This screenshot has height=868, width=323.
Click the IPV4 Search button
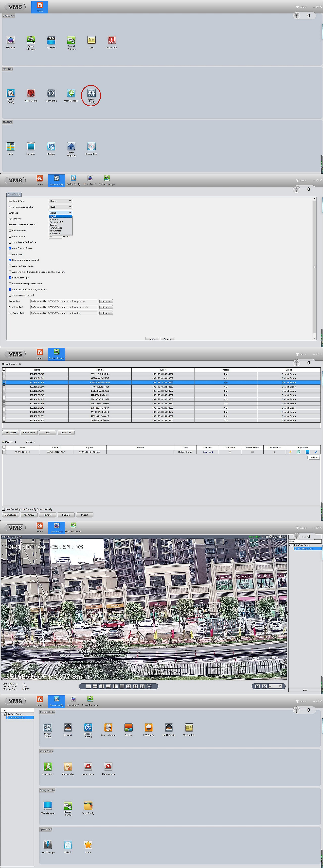pyautogui.click(x=10, y=433)
